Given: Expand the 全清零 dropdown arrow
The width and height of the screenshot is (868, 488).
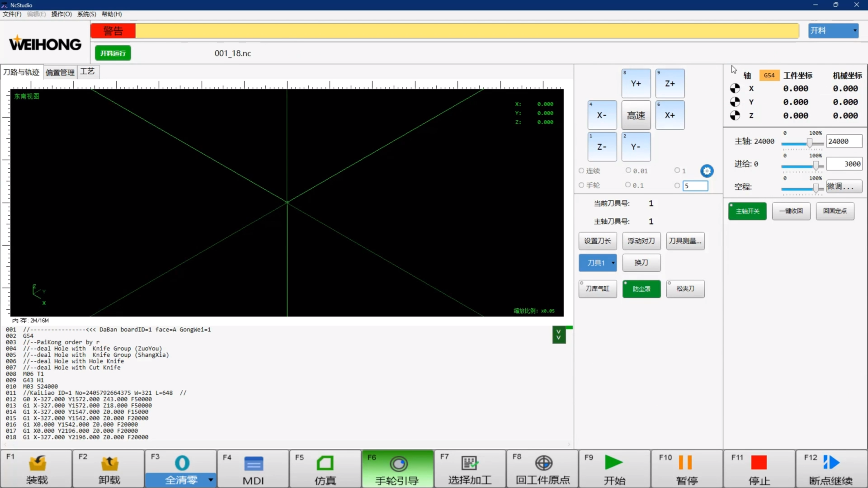Looking at the screenshot, I should [x=211, y=479].
